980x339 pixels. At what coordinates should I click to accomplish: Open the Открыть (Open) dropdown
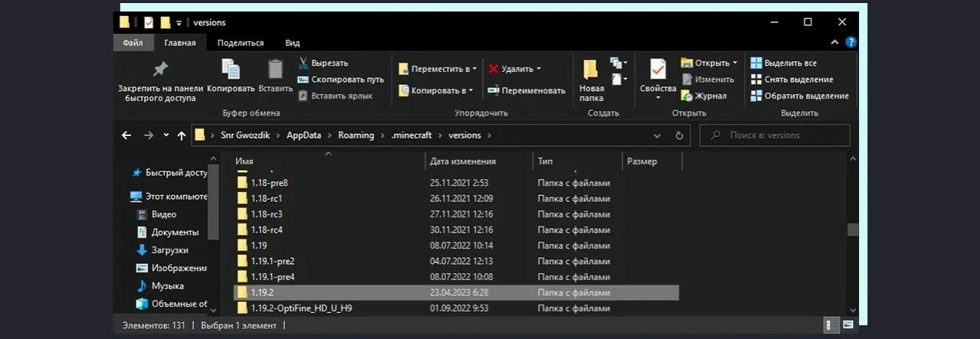(x=710, y=63)
